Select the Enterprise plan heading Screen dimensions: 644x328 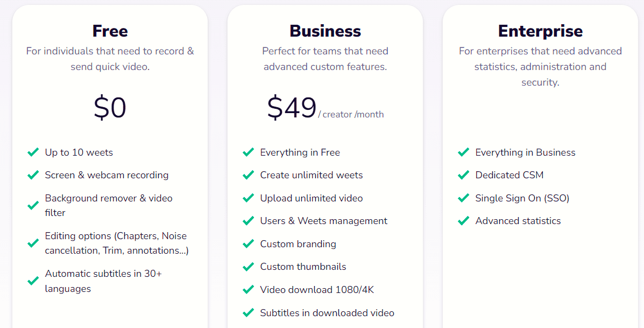[x=541, y=31]
